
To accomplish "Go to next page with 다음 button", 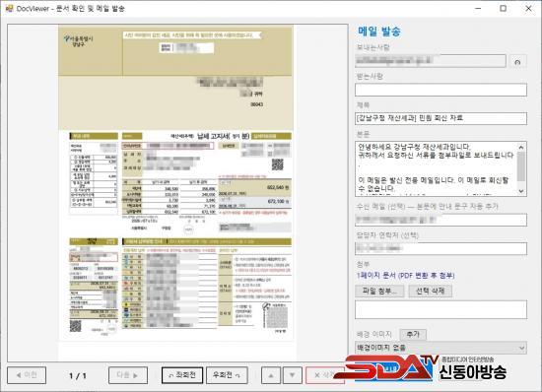I will coord(128,375).
